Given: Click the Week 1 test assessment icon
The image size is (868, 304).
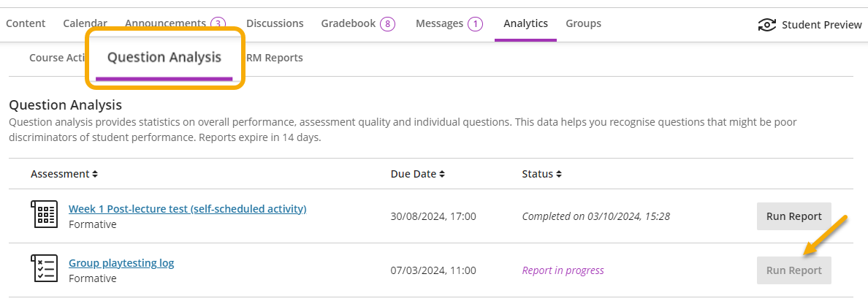Looking at the screenshot, I should click(45, 216).
